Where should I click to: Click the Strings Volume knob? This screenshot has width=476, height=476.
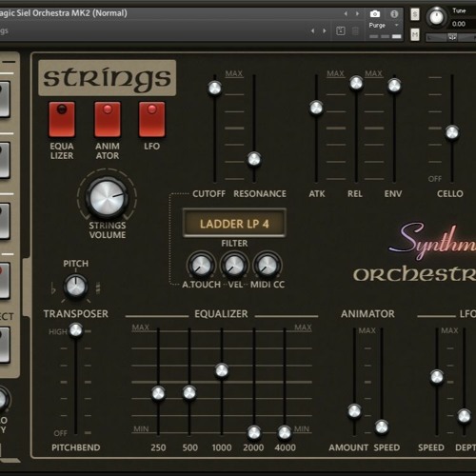click(x=108, y=197)
